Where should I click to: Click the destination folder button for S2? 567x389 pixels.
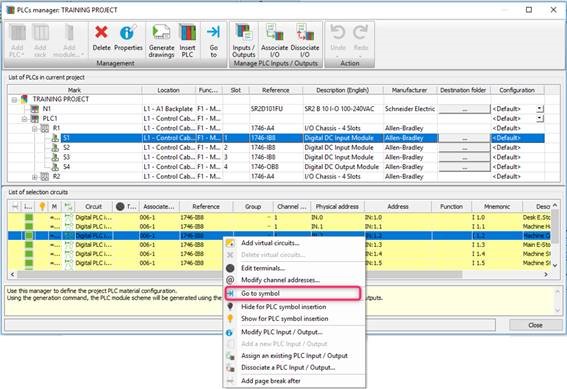click(464, 148)
